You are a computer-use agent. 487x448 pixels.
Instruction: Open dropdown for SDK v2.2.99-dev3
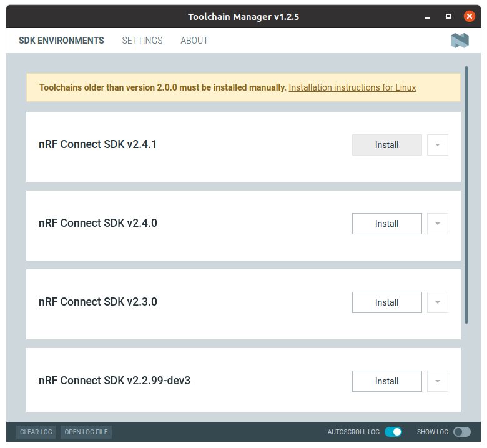(x=438, y=381)
